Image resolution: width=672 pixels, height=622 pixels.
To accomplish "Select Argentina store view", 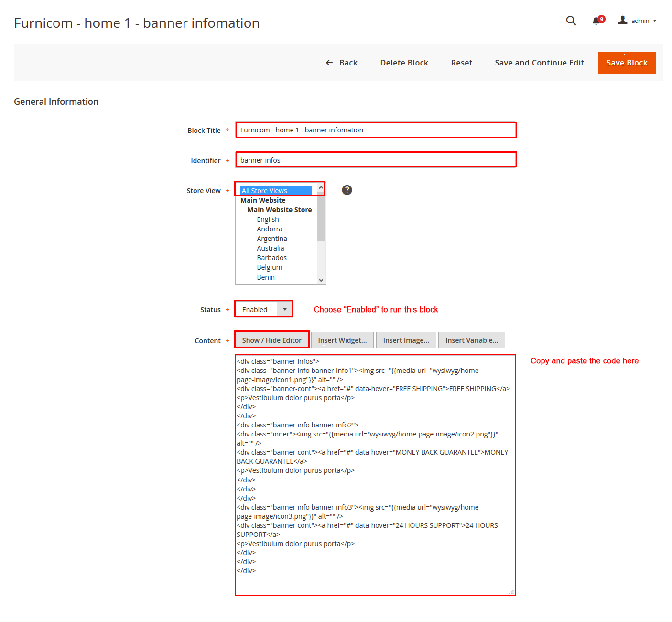I will point(272,239).
